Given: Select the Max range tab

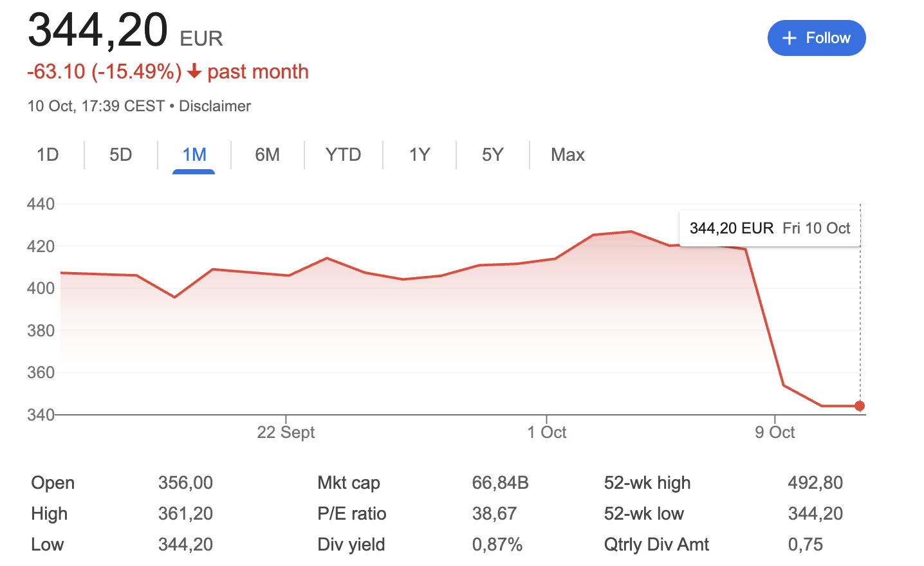Looking at the screenshot, I should click(x=568, y=155).
